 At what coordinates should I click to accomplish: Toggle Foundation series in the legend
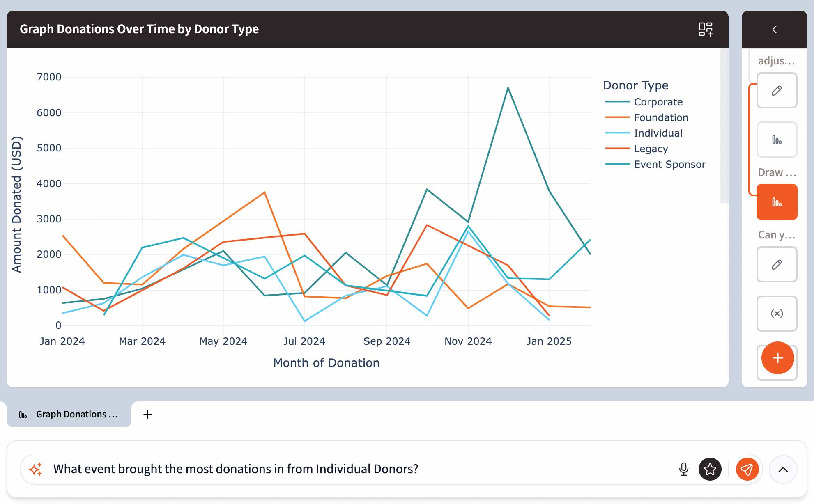click(660, 117)
